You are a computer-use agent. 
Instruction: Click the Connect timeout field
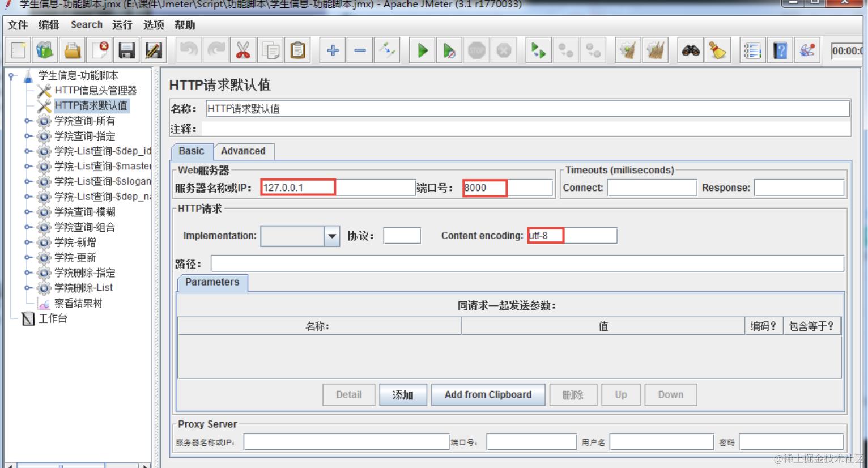pyautogui.click(x=652, y=188)
